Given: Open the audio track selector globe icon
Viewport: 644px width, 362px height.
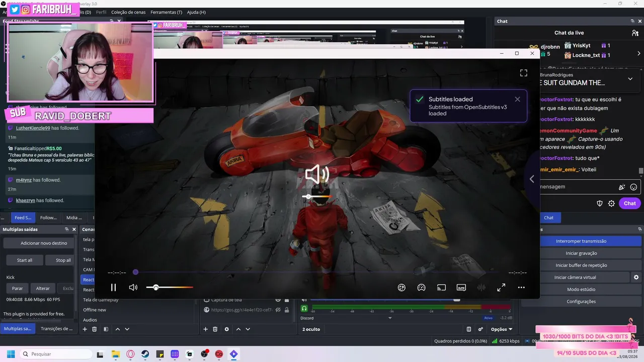Looking at the screenshot, I should 401,288.
